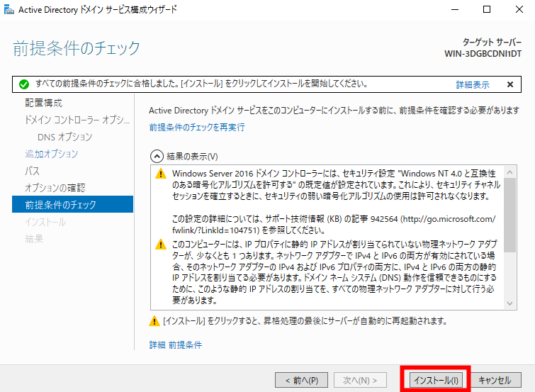Click warning icon next to automatic restart notice
Screen dimensions: 535x392
point(154,321)
